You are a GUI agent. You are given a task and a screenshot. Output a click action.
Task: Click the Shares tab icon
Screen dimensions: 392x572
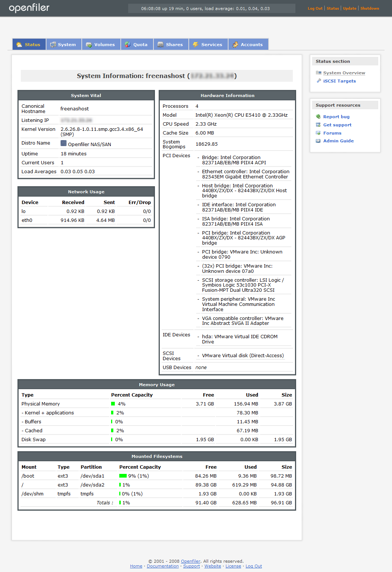[161, 45]
